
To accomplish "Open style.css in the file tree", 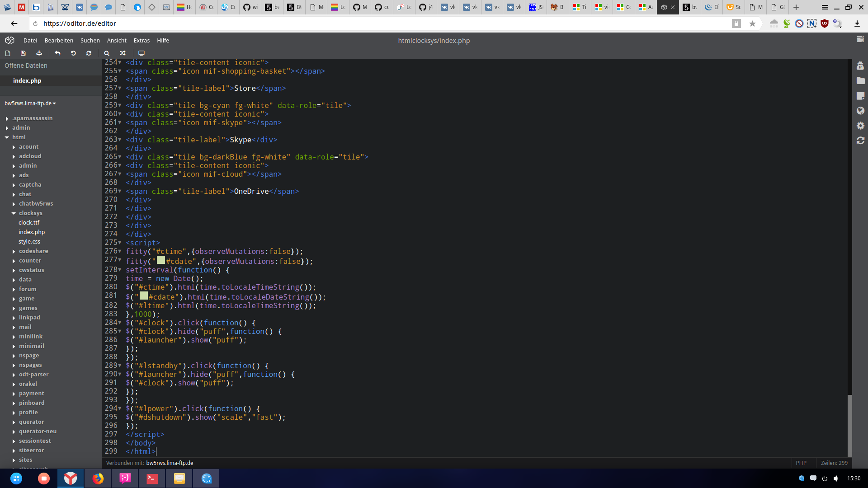I will click(29, 242).
